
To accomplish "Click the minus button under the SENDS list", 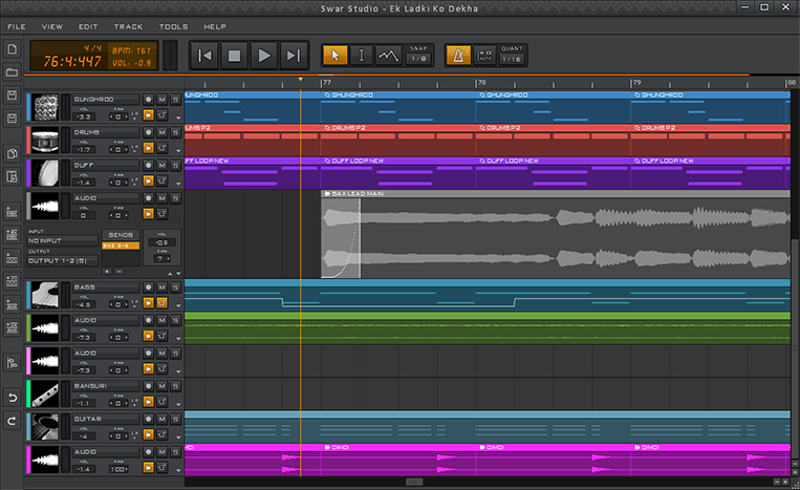I will [x=119, y=272].
